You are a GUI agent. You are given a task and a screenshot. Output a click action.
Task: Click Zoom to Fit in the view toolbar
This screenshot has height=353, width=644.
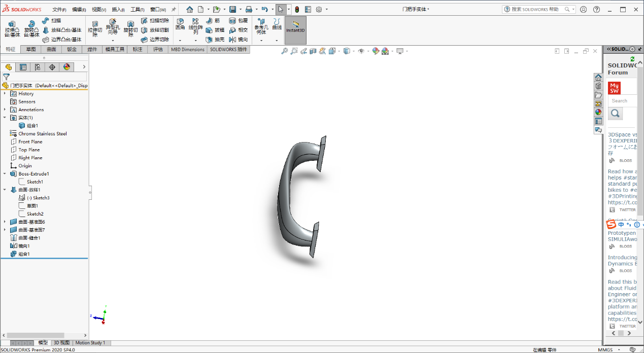[x=284, y=51]
